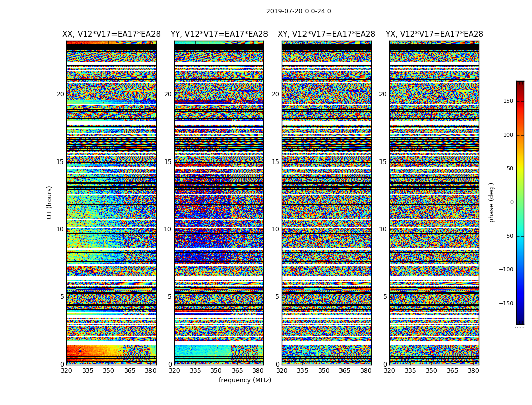This screenshot has height=405, width=532.
Task: Click the XY panel title text
Action: point(326,34)
